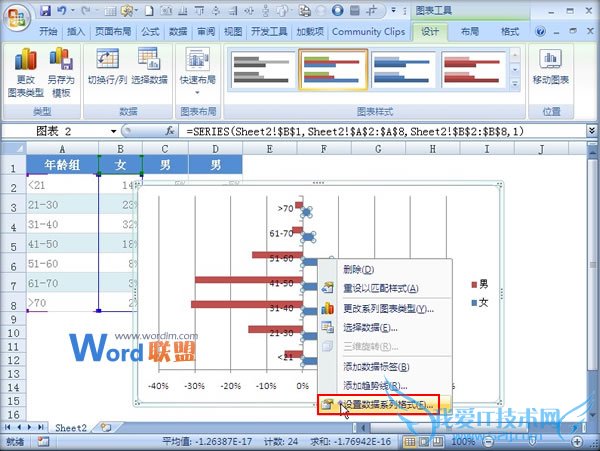
Task: Click the Office button orb
Action: tap(16, 17)
